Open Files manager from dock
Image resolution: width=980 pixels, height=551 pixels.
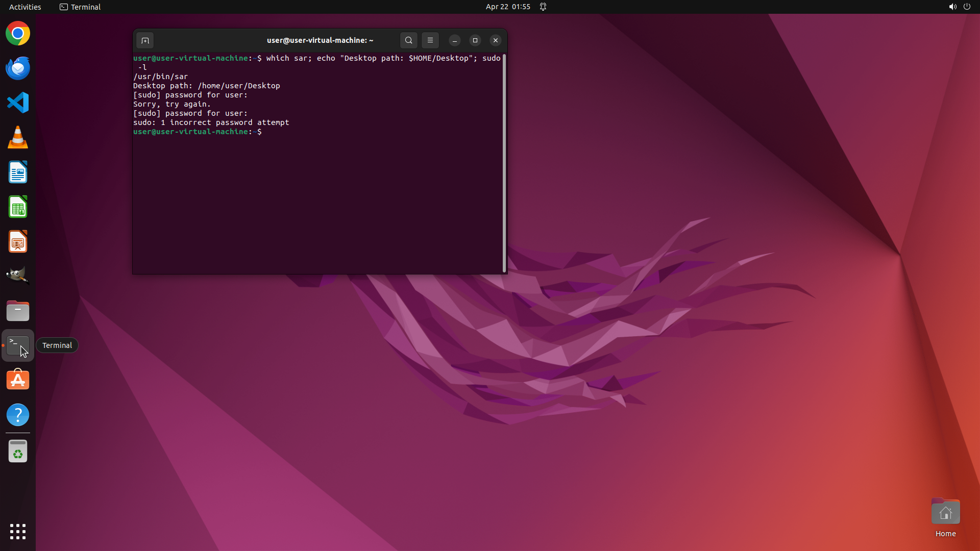[x=18, y=311]
